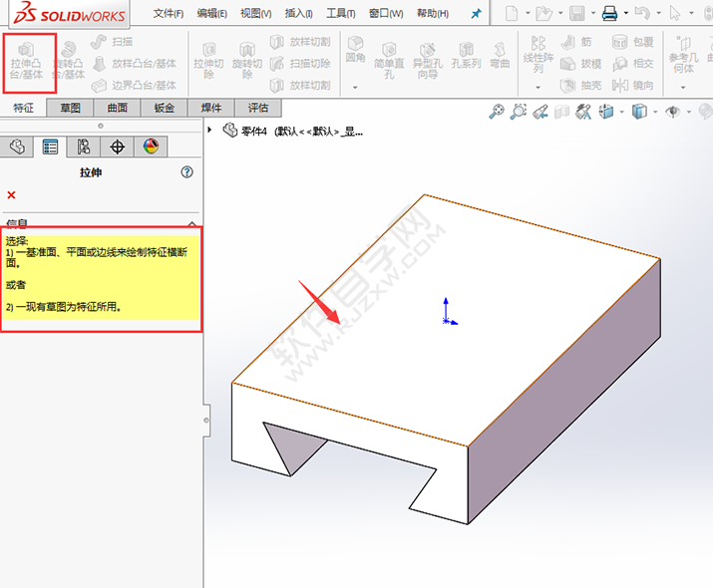
Task: Click the Zoom to Area icon
Action: pyautogui.click(x=518, y=112)
